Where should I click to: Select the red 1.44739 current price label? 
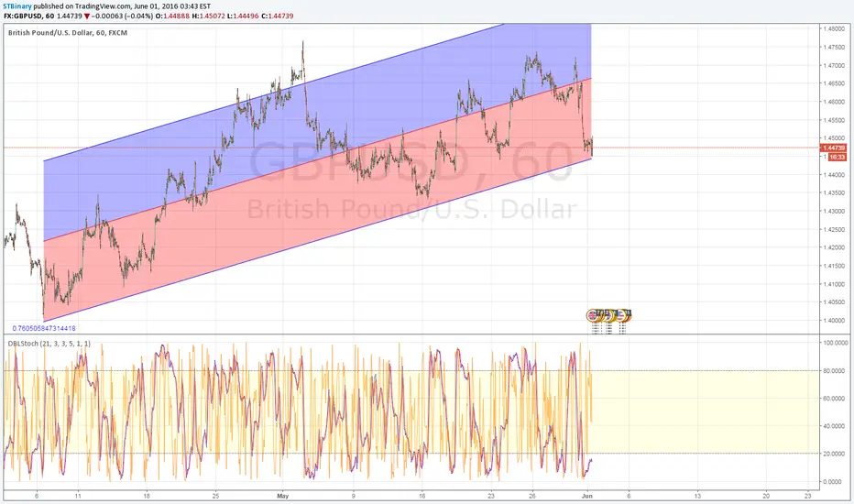tap(833, 148)
